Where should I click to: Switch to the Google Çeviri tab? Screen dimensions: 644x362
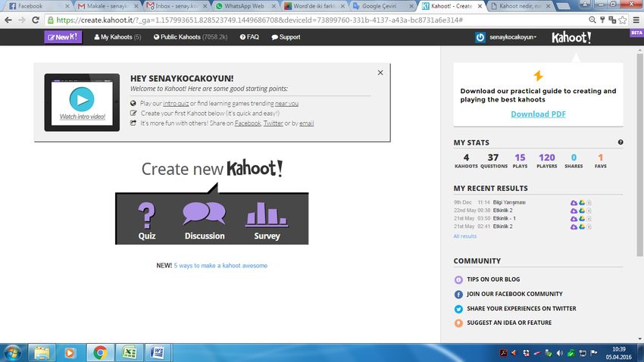pyautogui.click(x=383, y=6)
